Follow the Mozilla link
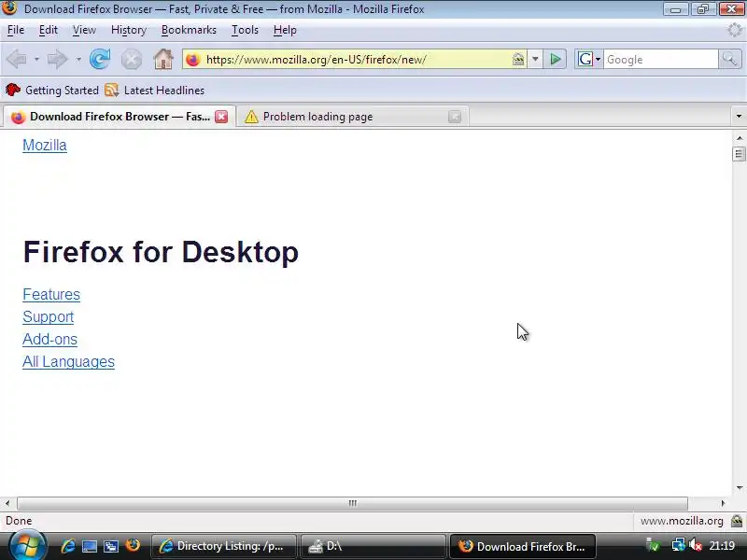The height and width of the screenshot is (560, 747). point(45,146)
